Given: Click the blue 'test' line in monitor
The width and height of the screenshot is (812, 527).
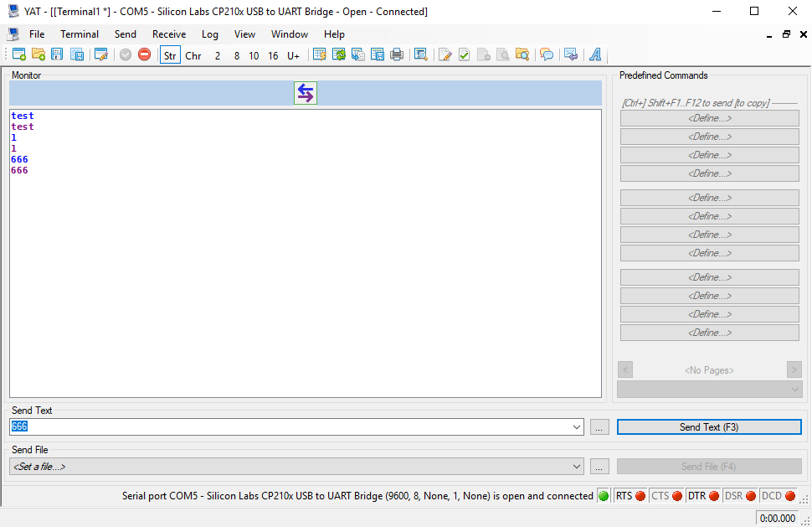Looking at the screenshot, I should tap(23, 116).
